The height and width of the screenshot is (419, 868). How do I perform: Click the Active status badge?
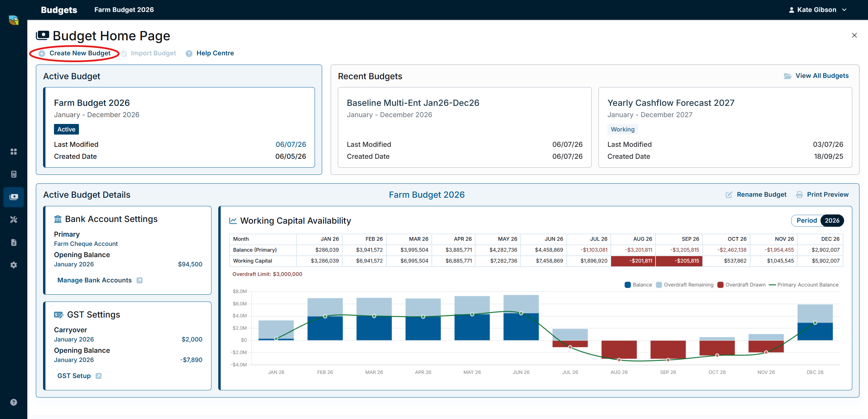click(66, 129)
